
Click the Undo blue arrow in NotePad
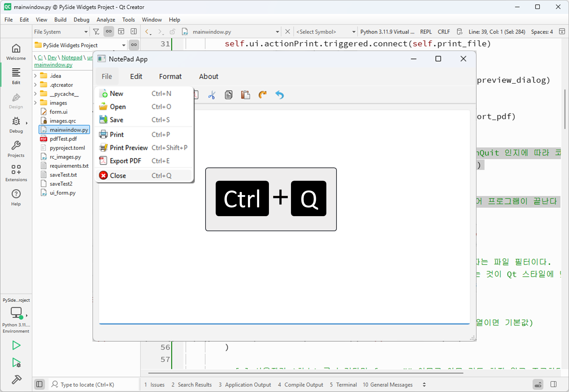[279, 95]
